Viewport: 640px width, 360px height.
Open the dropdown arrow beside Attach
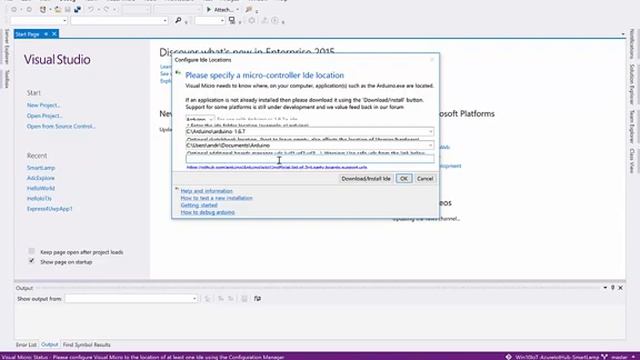[x=237, y=9]
